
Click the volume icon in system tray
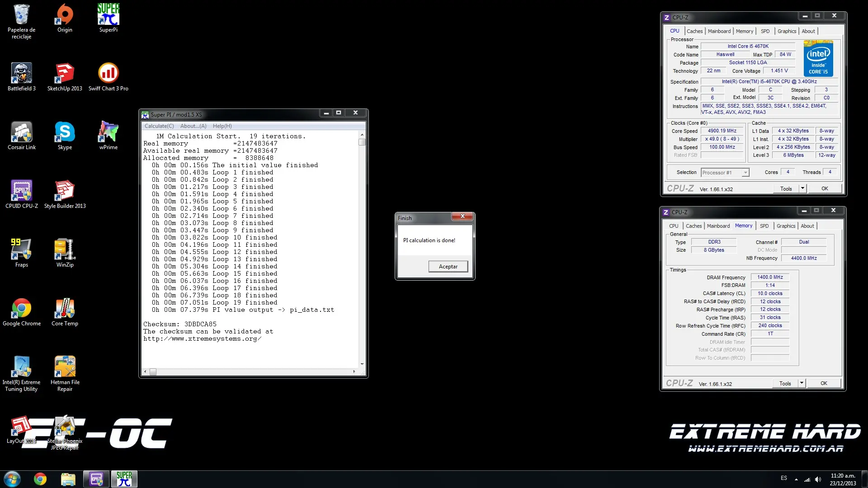818,479
